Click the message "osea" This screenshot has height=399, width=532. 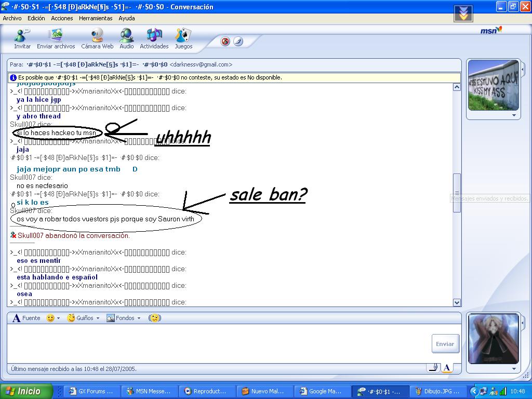pos(24,294)
